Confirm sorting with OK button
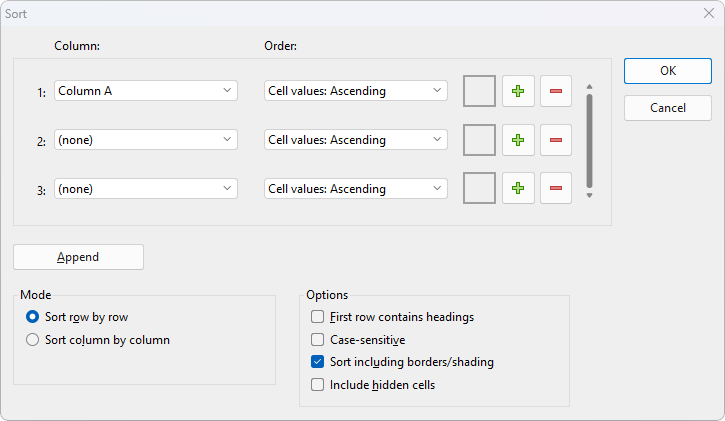 (x=668, y=71)
